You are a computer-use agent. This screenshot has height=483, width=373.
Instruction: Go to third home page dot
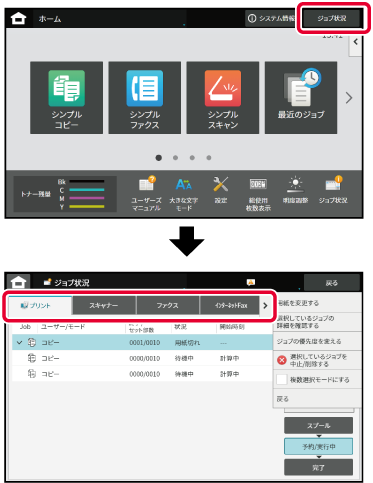(192, 158)
